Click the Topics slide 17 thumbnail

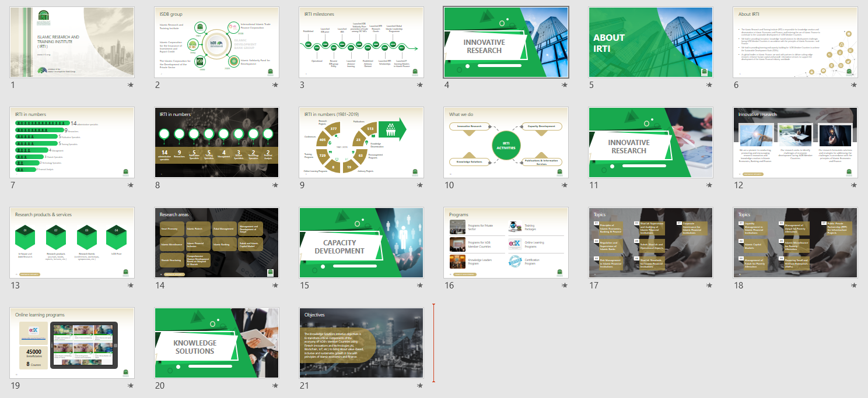click(650, 242)
